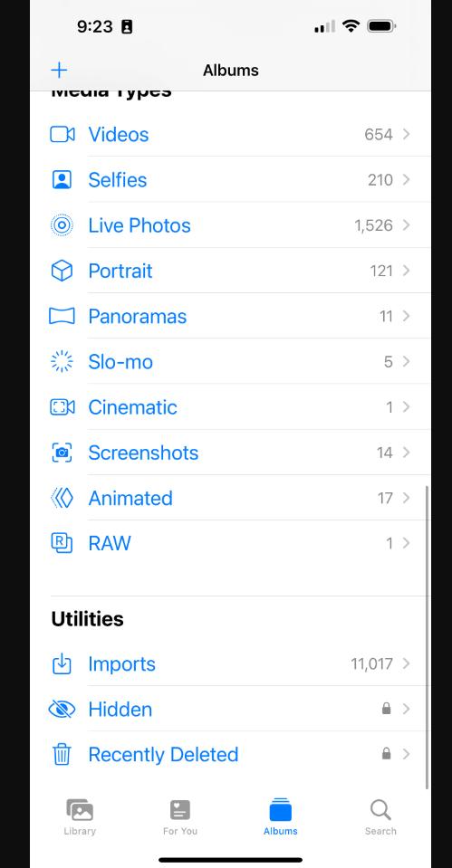This screenshot has height=868, width=452.
Task: Expand Screenshots using its chevron
Action: click(x=406, y=453)
